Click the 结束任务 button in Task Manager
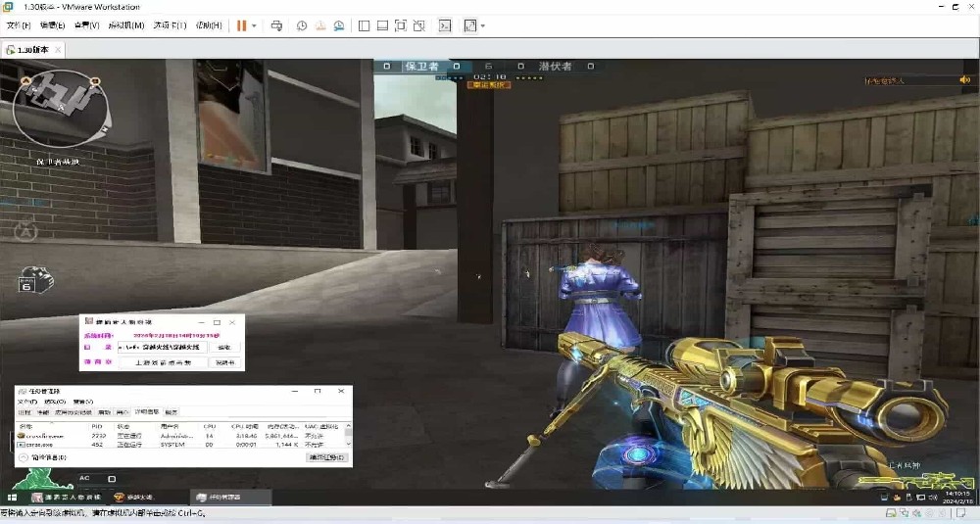This screenshot has width=980, height=524. [x=327, y=457]
